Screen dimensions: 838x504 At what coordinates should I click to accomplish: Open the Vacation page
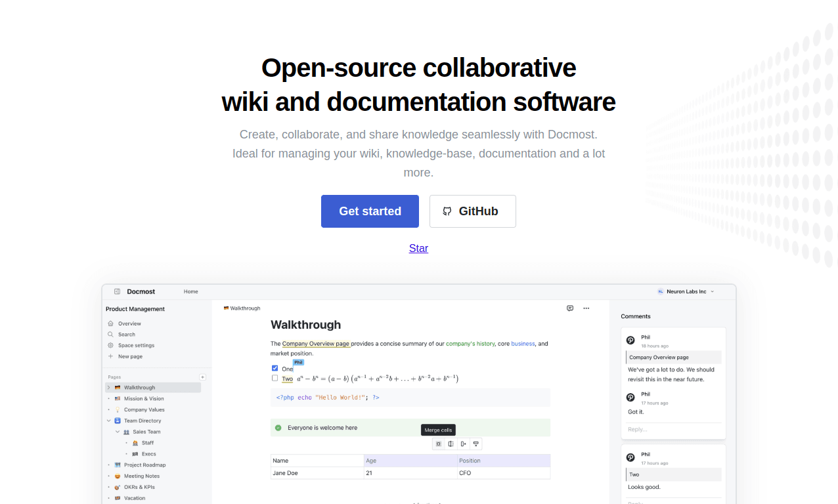[x=135, y=498]
